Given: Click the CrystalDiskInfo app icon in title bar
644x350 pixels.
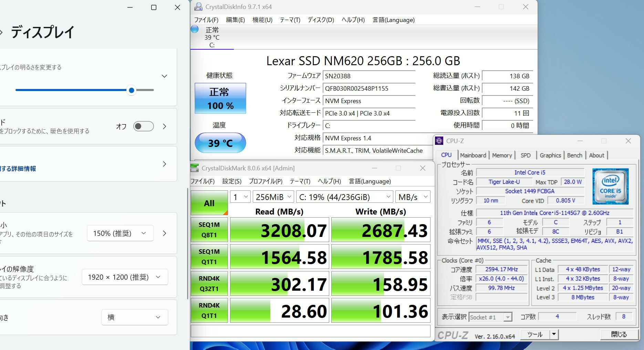Looking at the screenshot, I should pos(198,7).
